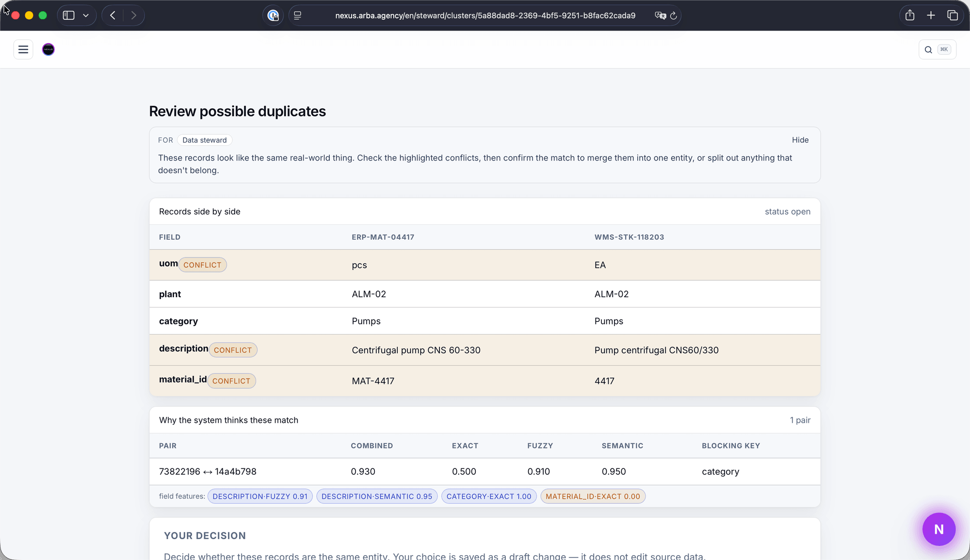Click the page reader icon in address bar
Screen dimensions: 970x560
(298, 16)
